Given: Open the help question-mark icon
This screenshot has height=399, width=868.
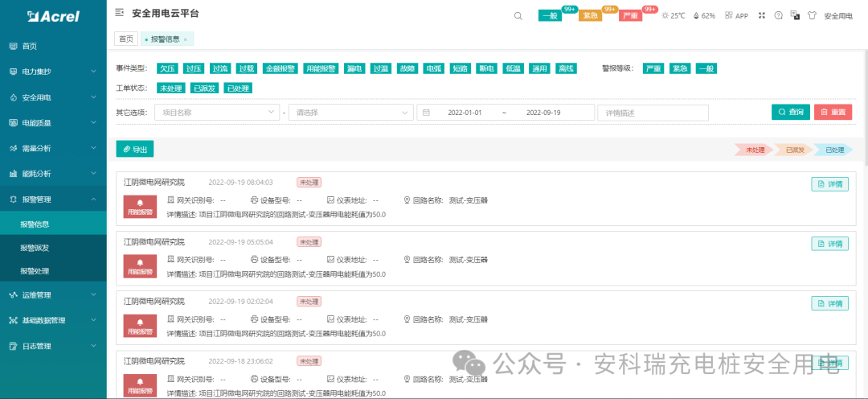Looking at the screenshot, I should point(778,15).
